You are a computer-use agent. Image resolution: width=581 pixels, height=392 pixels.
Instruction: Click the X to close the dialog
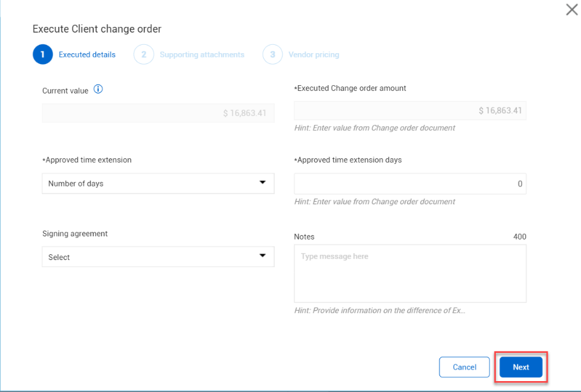571,10
